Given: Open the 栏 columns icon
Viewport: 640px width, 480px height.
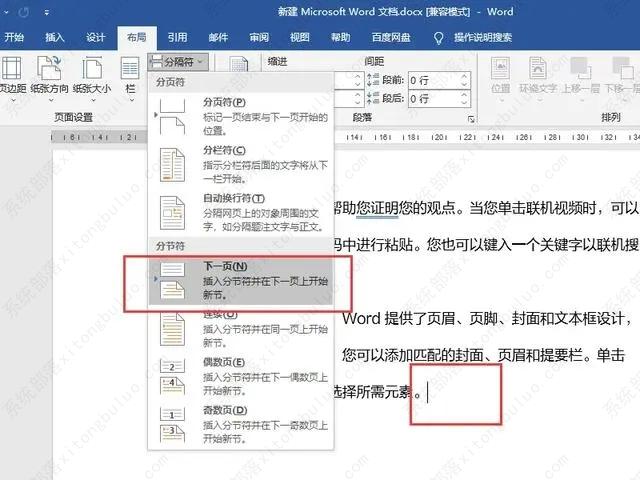Looking at the screenshot, I should [x=130, y=68].
